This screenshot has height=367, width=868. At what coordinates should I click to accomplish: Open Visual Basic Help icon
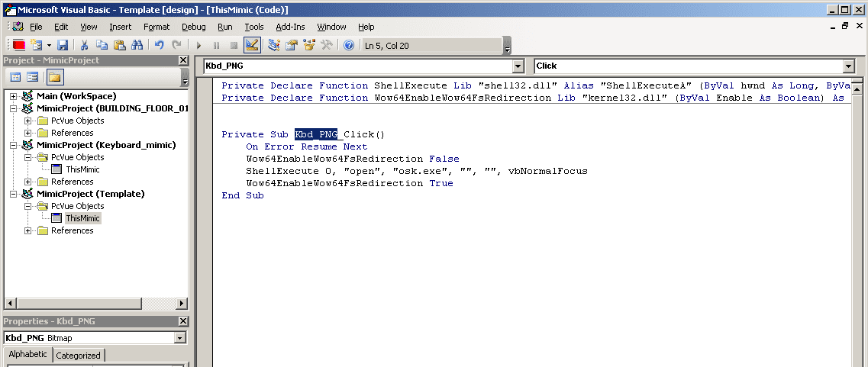(x=349, y=45)
